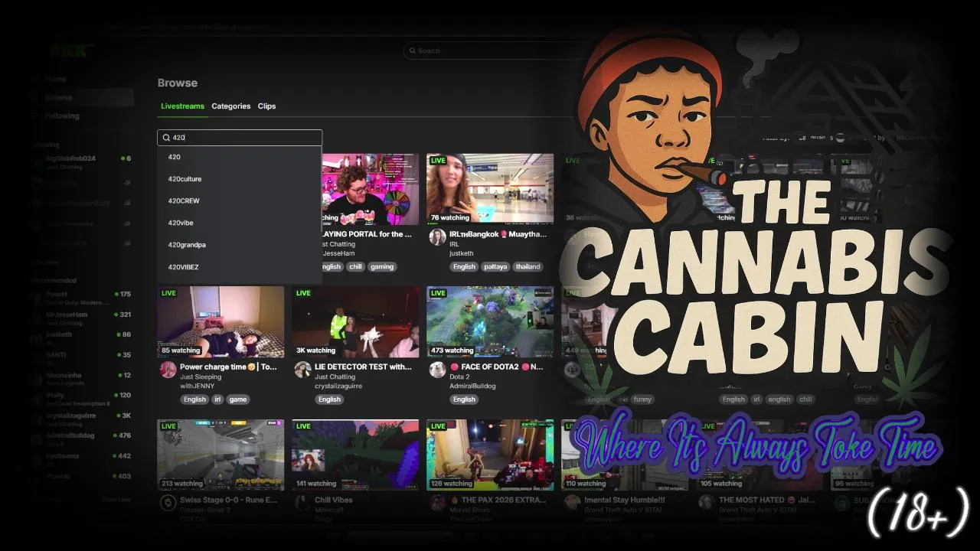Open the stream thumbnail showing 110 watching
Image resolution: width=980 pixels, height=551 pixels.
coord(625,455)
